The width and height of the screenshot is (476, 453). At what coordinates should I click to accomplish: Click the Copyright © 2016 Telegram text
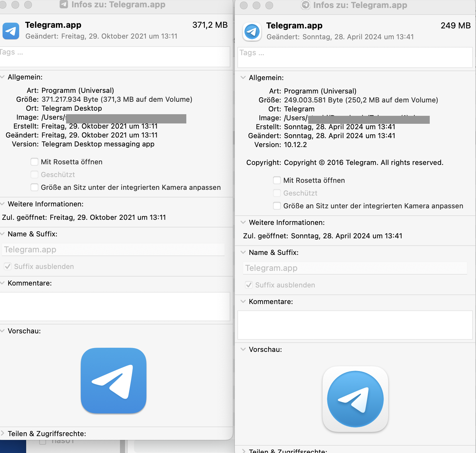pyautogui.click(x=364, y=163)
